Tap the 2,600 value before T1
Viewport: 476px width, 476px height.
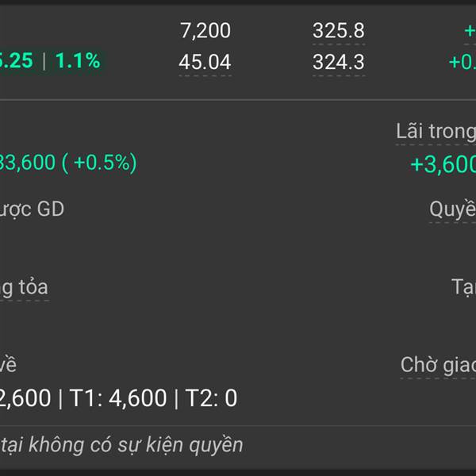[25, 397]
